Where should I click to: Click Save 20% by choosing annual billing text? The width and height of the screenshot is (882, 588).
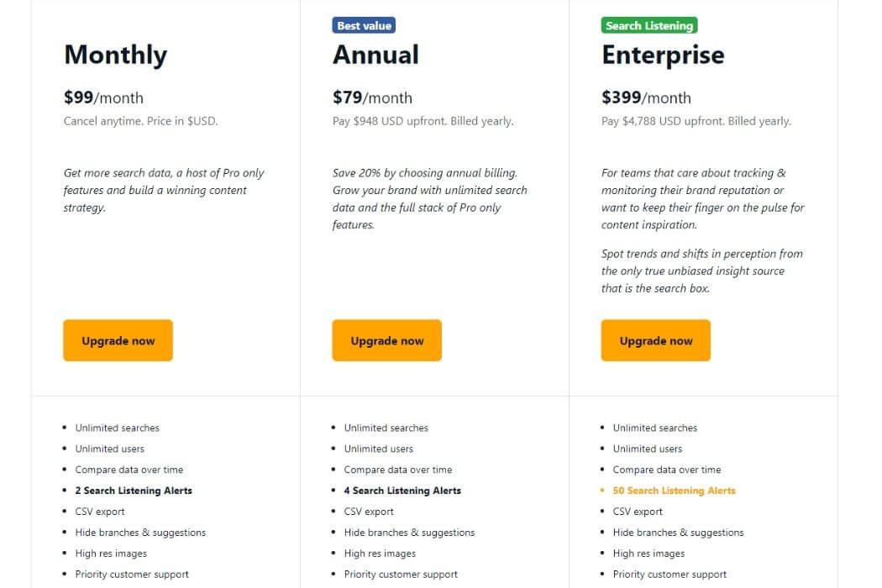pyautogui.click(x=425, y=173)
